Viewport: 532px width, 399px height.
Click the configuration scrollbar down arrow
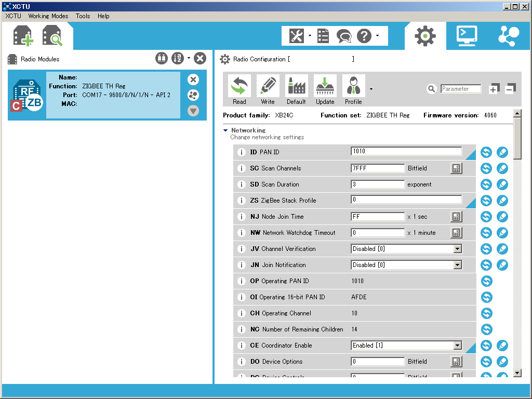[517, 373]
